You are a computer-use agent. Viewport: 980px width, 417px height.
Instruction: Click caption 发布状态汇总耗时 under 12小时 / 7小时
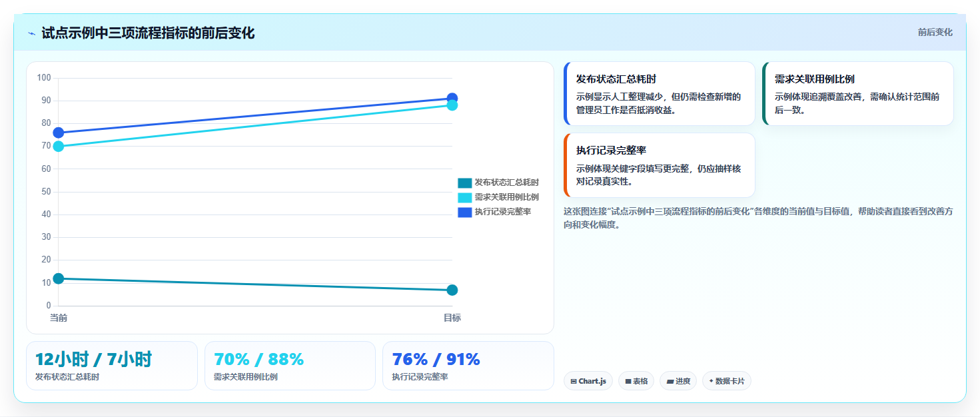coord(67,377)
